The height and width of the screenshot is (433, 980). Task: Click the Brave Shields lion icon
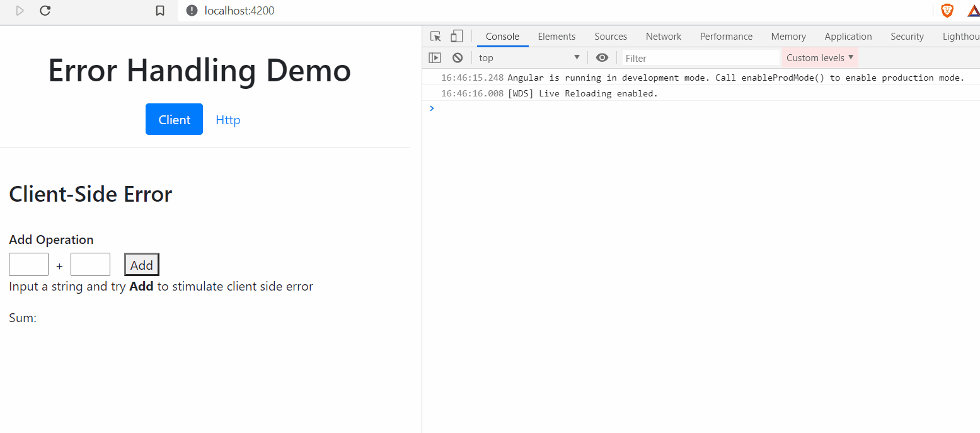(x=947, y=11)
